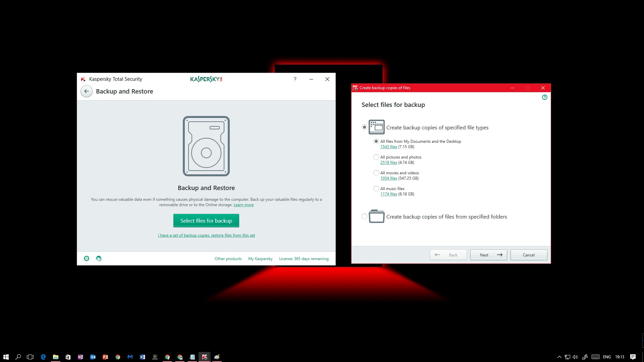Open the touch keyboard tray icon

pyautogui.click(x=595, y=357)
